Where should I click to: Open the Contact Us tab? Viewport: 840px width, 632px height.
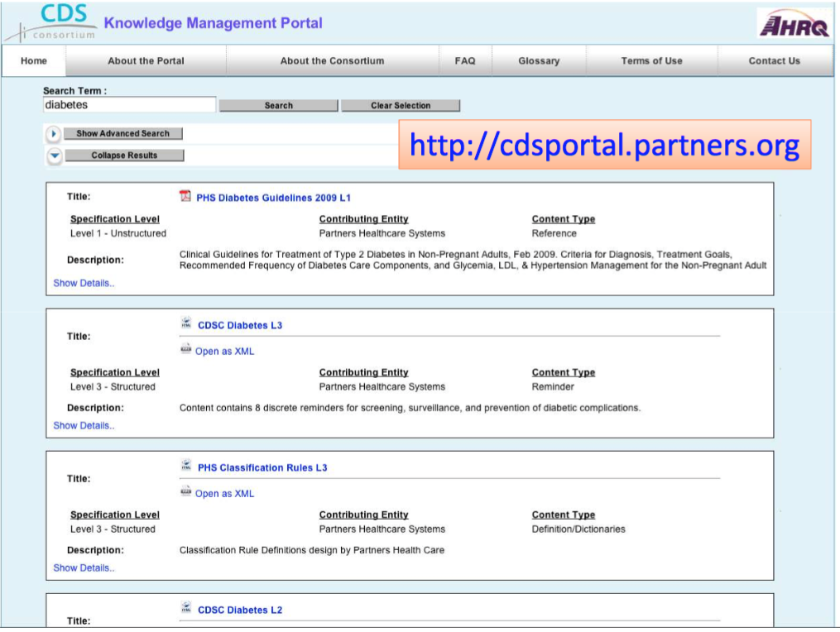tap(774, 61)
